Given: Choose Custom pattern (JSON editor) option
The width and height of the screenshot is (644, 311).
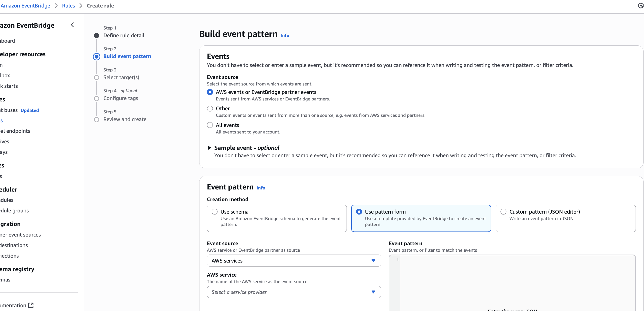Looking at the screenshot, I should pos(565,218).
